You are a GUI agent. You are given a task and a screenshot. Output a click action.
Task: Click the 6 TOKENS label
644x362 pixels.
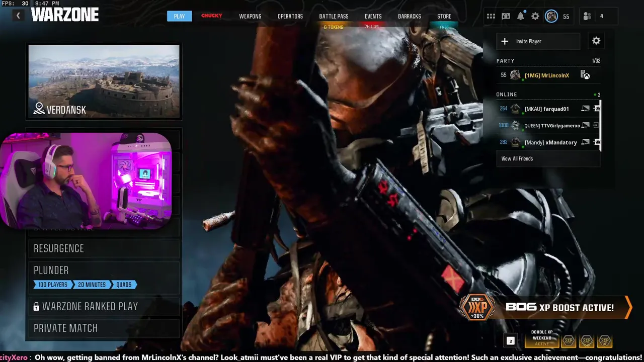pos(334,27)
